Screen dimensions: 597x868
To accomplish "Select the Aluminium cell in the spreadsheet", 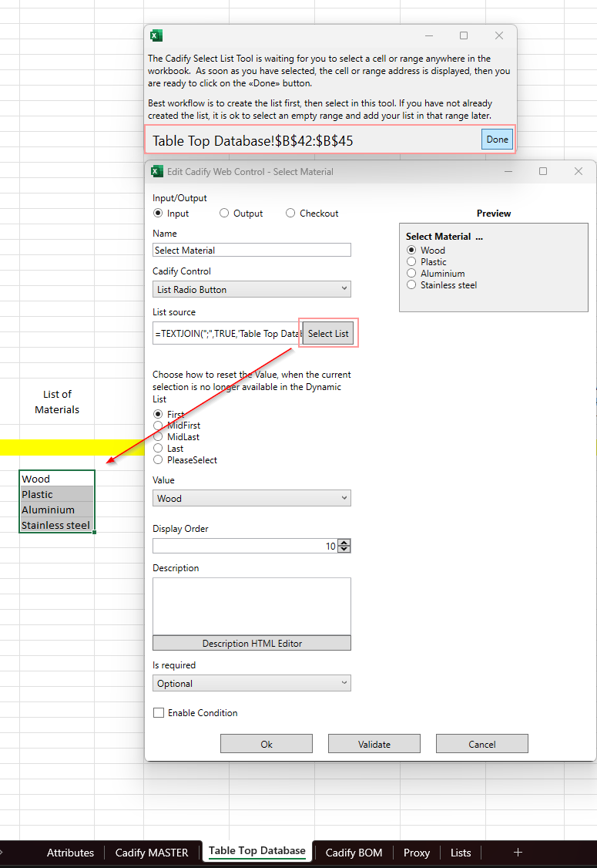I will tap(57, 510).
